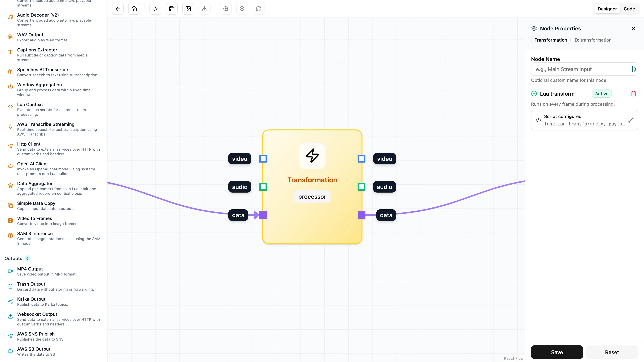Navigate back with the arrow icon

point(118,9)
